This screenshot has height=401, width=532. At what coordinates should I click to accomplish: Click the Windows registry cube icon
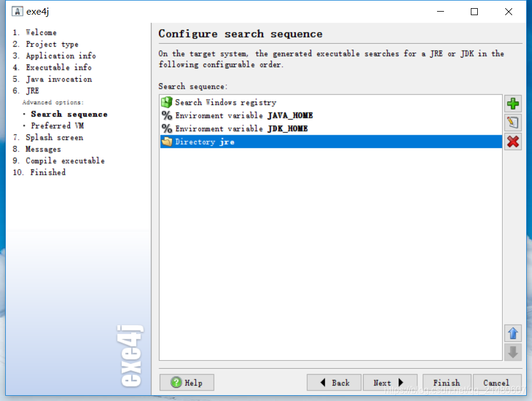[x=167, y=102]
